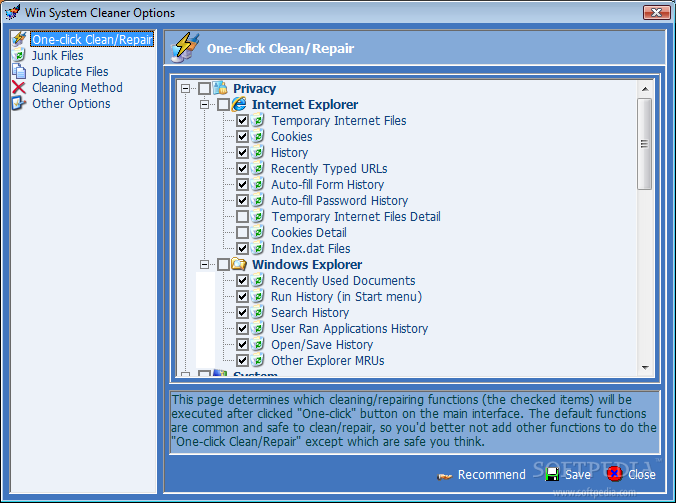The width and height of the screenshot is (676, 503).
Task: Click the Save floppy disk icon
Action: tap(552, 475)
